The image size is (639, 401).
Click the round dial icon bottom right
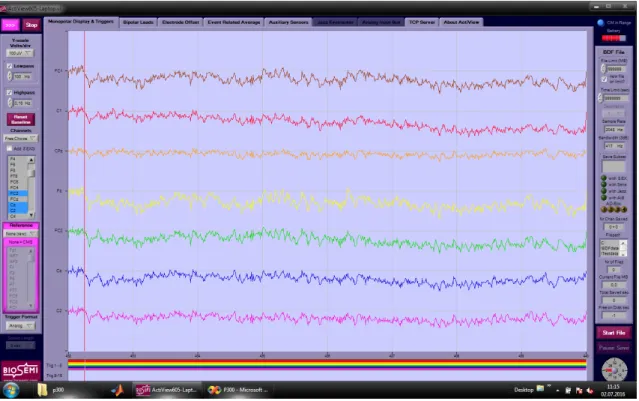click(x=614, y=370)
